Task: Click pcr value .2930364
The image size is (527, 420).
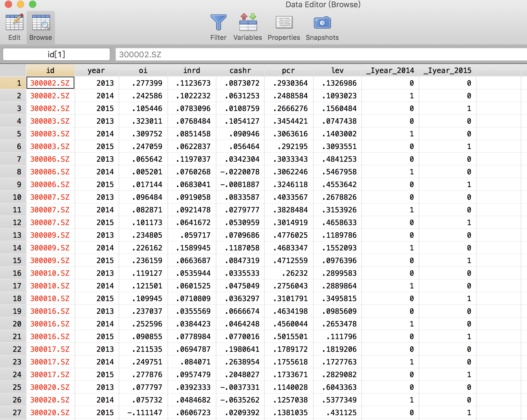Action: [290, 83]
